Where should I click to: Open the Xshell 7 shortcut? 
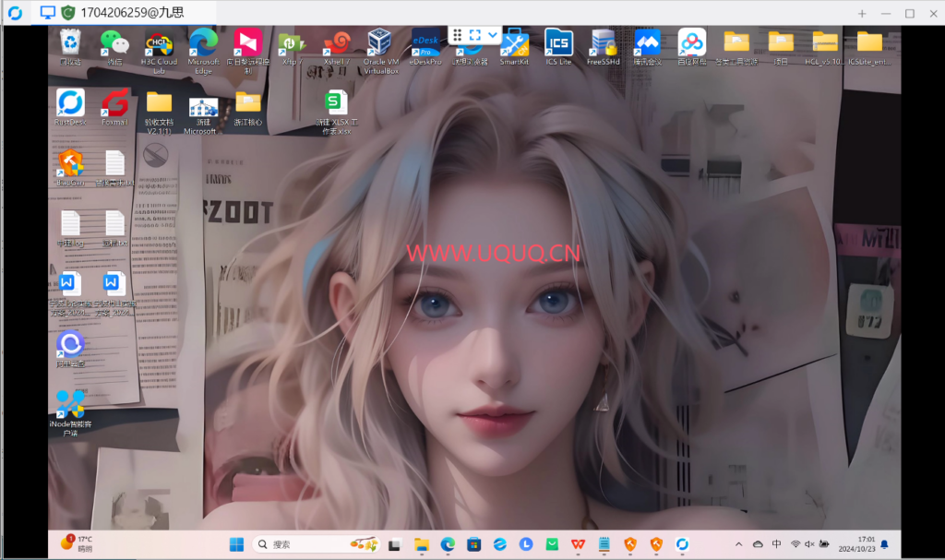337,43
